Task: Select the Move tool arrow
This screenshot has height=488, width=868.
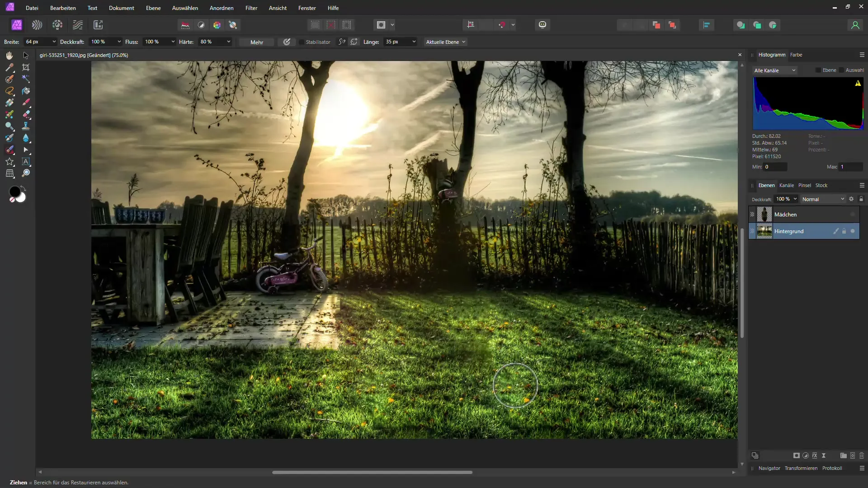Action: pos(26,55)
